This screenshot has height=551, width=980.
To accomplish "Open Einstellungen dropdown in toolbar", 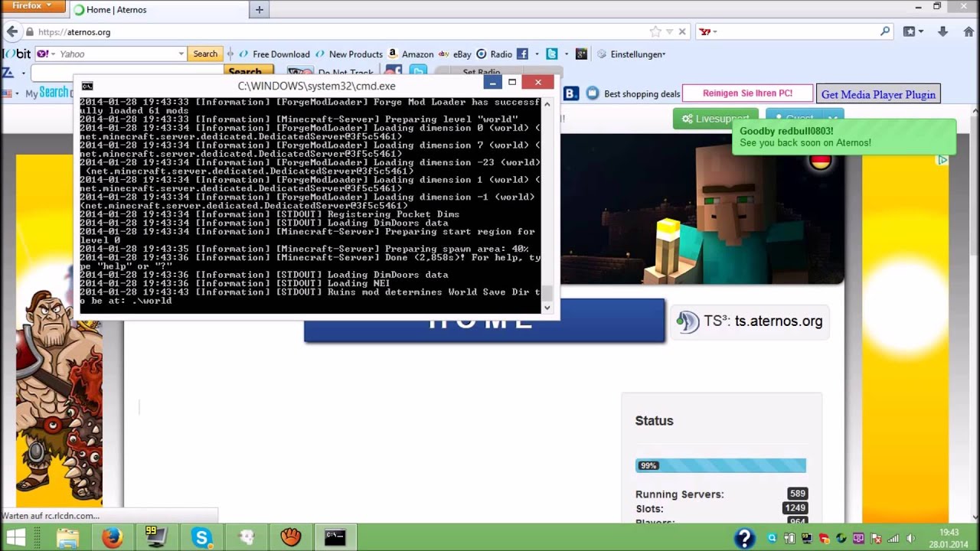I will [632, 54].
